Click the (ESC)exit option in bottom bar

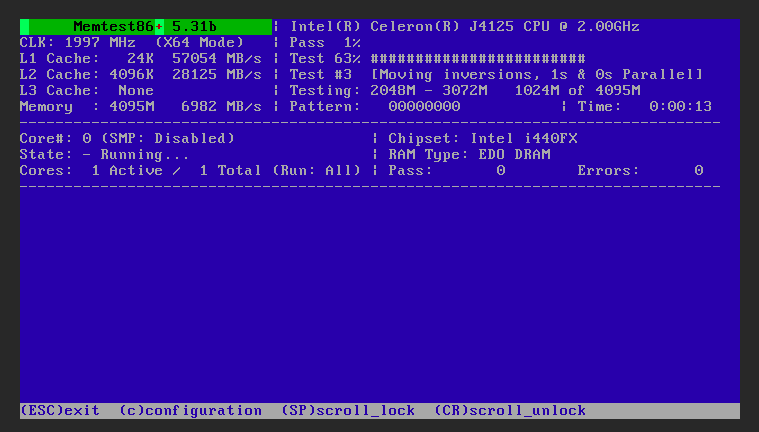coord(60,411)
